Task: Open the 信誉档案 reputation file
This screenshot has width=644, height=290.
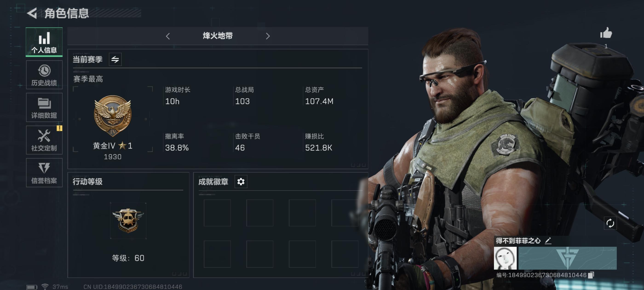Action: (x=44, y=173)
